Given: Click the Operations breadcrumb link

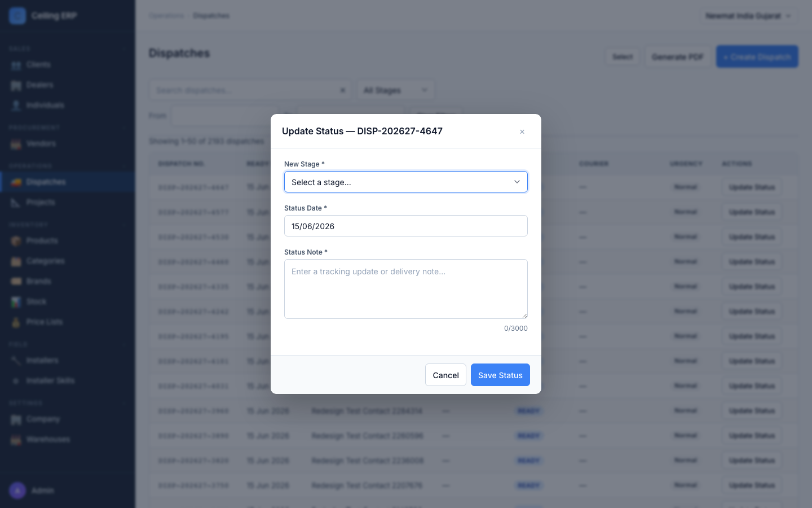Looking at the screenshot, I should (167, 16).
